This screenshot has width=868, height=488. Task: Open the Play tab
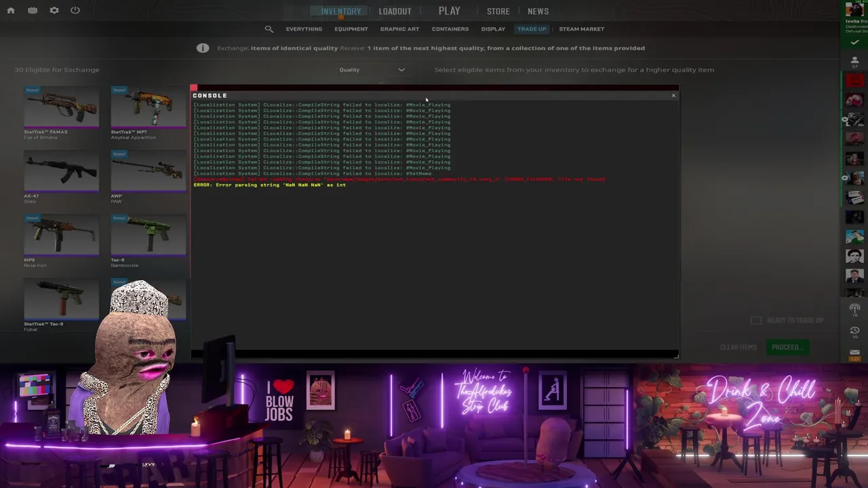[x=449, y=11]
